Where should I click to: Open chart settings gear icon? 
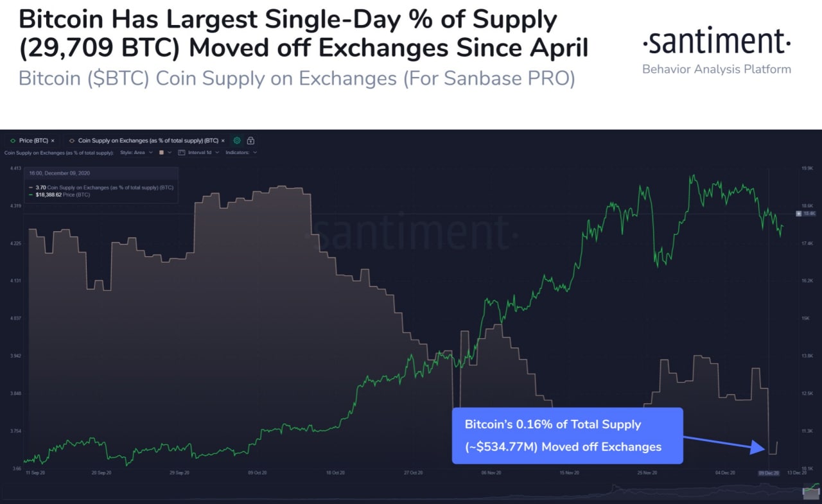pyautogui.click(x=237, y=140)
